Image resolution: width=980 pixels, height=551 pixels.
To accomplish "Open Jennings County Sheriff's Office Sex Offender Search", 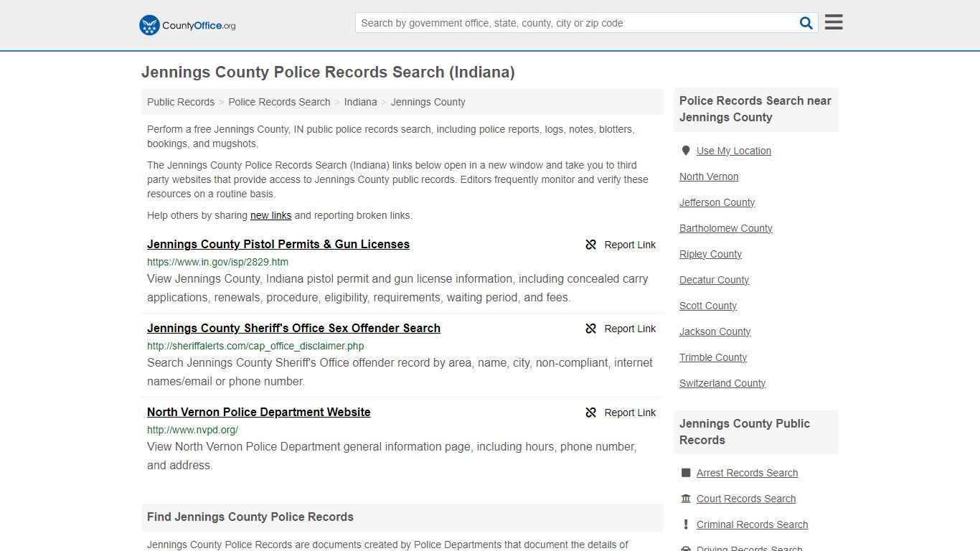I will (x=293, y=329).
